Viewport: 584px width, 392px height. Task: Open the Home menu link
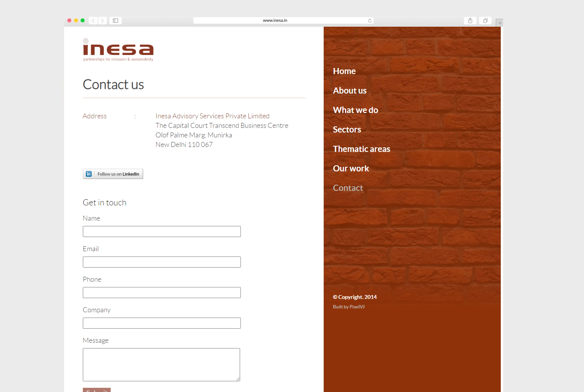(x=344, y=71)
